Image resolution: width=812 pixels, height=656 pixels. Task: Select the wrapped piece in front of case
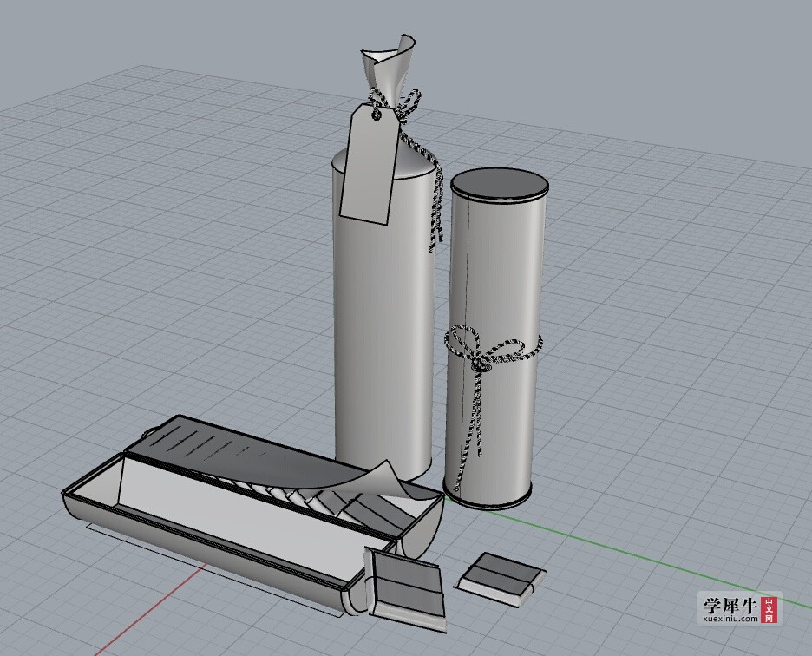point(407,588)
